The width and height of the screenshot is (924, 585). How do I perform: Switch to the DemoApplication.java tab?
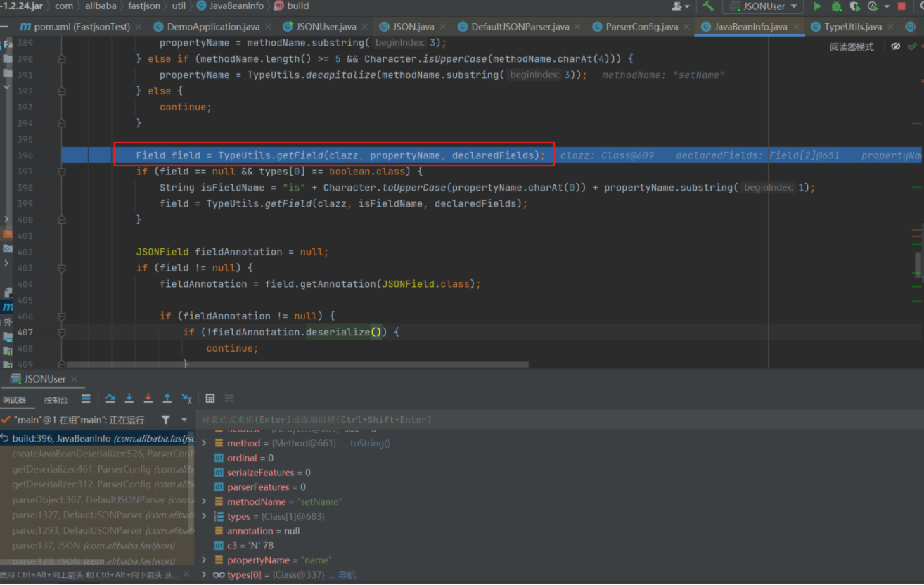click(212, 27)
